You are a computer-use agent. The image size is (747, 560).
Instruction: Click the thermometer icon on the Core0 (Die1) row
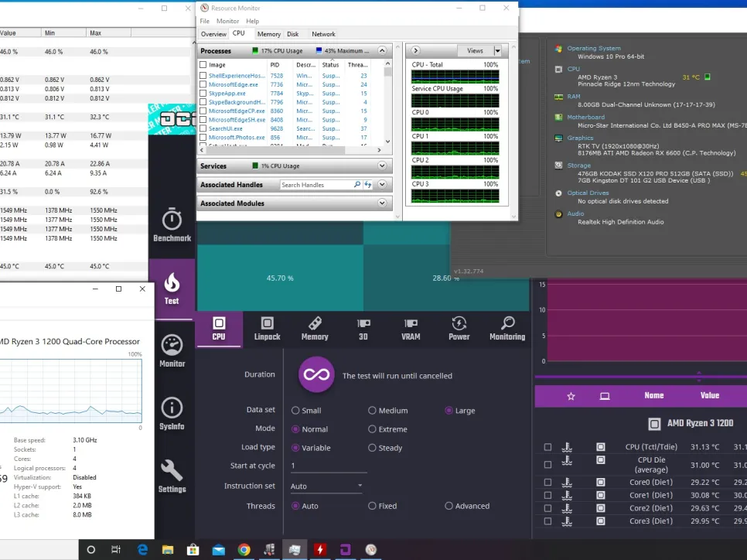pos(567,483)
